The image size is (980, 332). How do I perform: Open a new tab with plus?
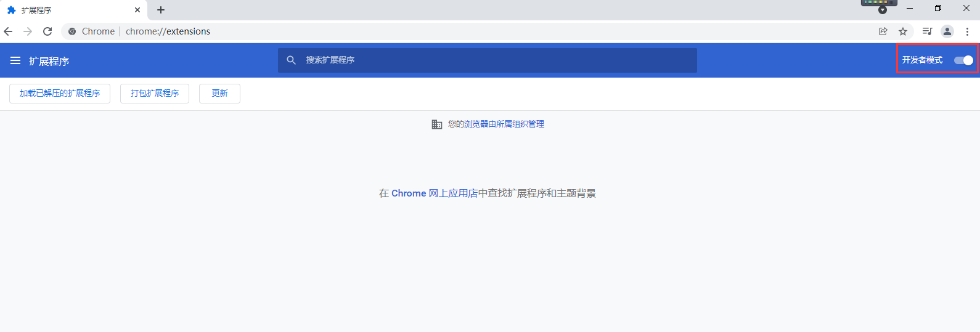coord(161,10)
